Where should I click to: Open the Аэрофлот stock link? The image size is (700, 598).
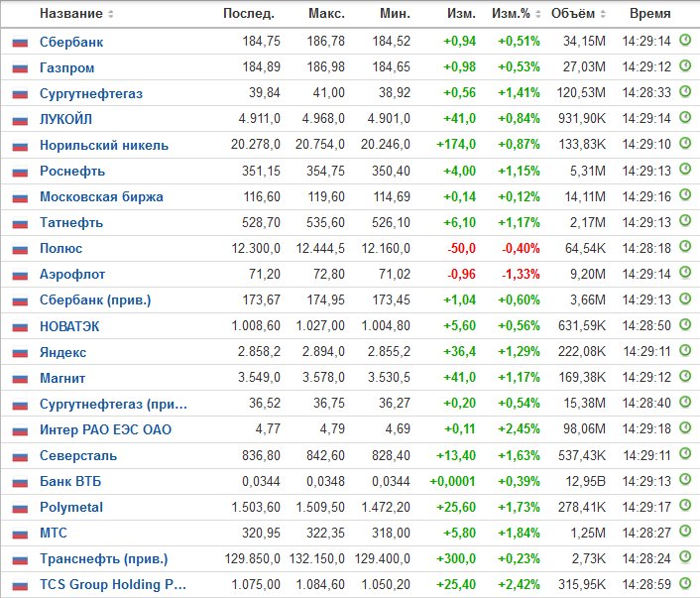click(x=72, y=275)
